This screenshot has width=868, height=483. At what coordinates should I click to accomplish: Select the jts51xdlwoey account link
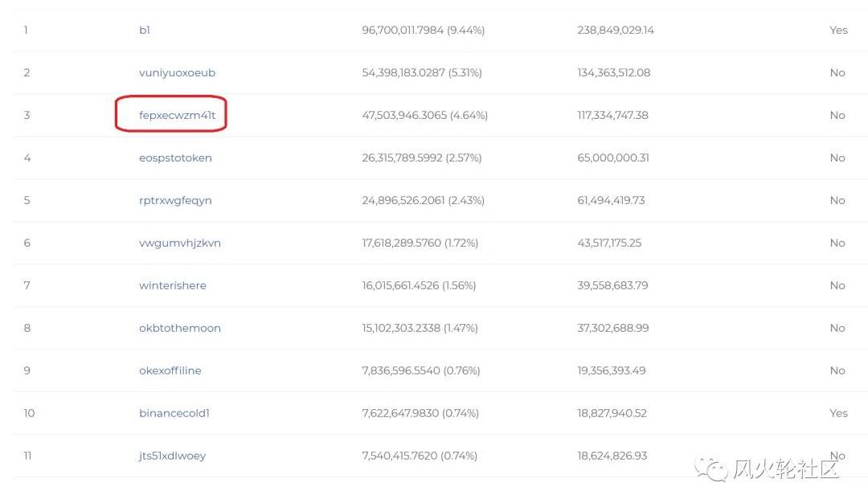(172, 456)
